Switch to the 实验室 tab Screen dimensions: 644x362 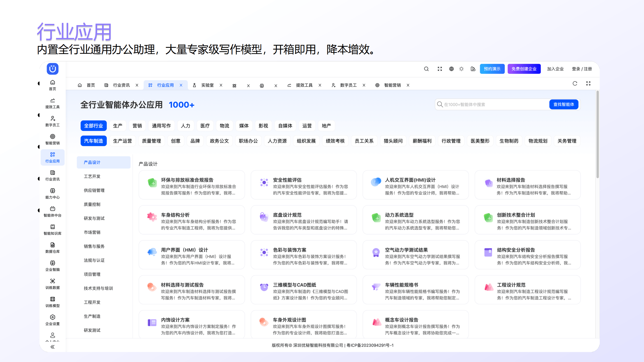(207, 85)
